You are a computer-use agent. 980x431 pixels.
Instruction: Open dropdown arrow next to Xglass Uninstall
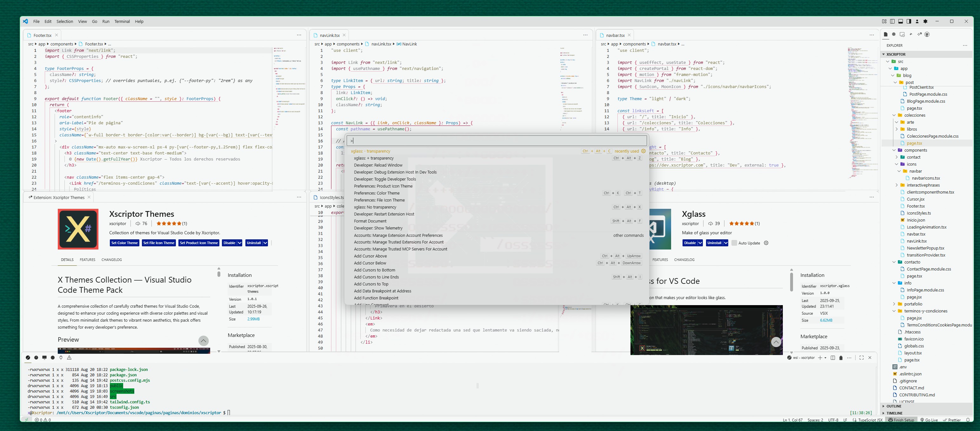[x=726, y=243]
